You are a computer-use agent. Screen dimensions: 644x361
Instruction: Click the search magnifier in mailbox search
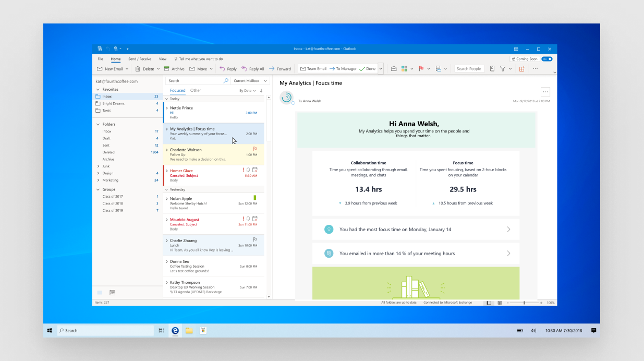point(226,81)
